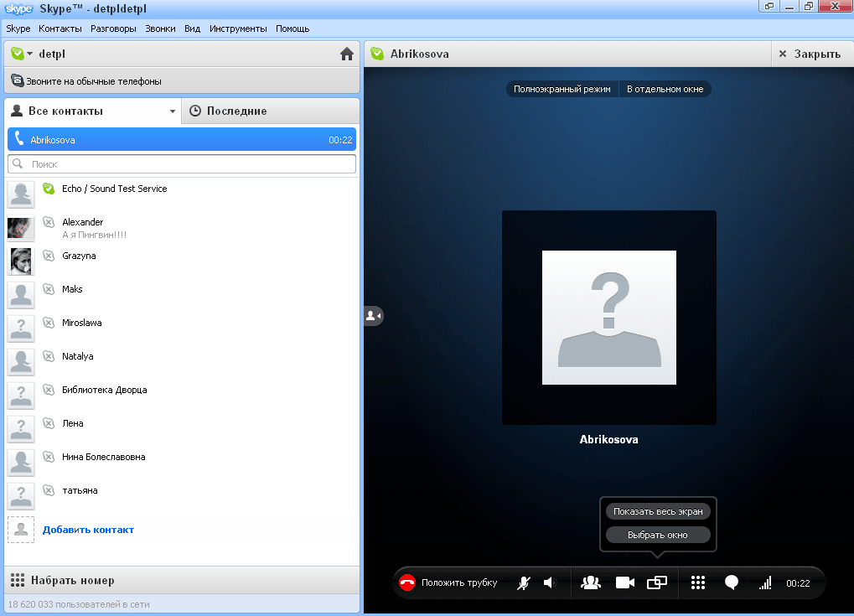The height and width of the screenshot is (616, 854).
Task: Click the Добавить контакт link
Action: [x=88, y=530]
